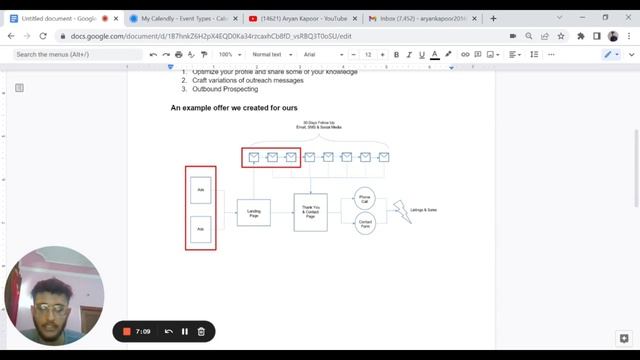This screenshot has width=640, height=360.
Task: Open the Chrome three-dot menu
Action: tap(629, 36)
